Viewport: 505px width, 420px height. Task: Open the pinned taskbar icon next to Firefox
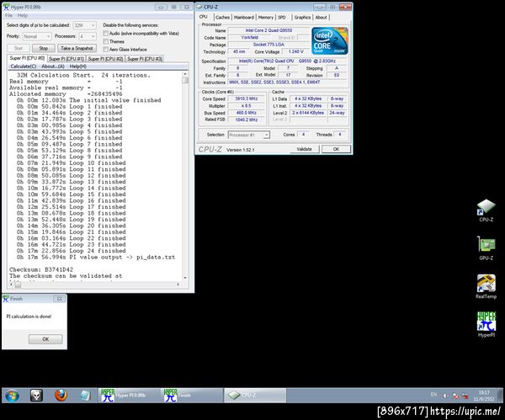(x=85, y=396)
